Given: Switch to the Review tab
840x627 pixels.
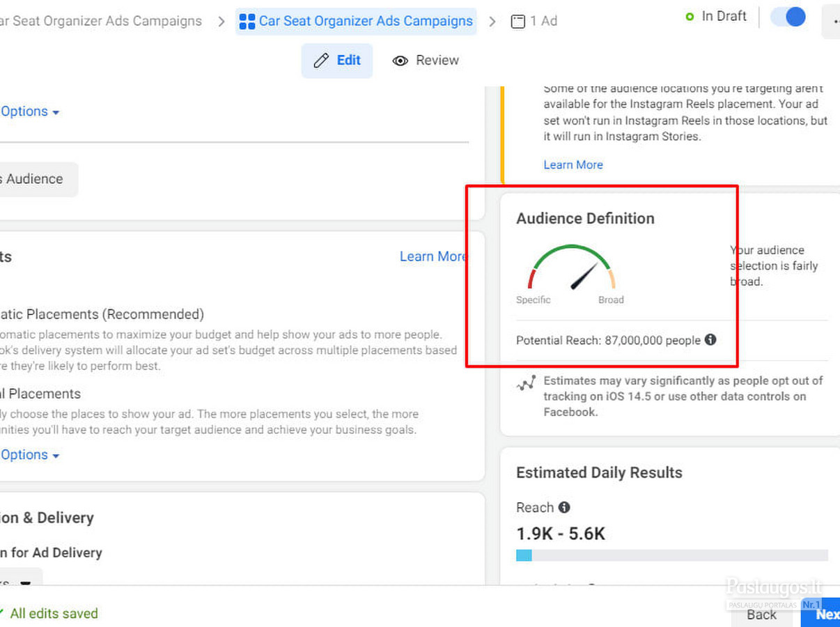Looking at the screenshot, I should [426, 61].
